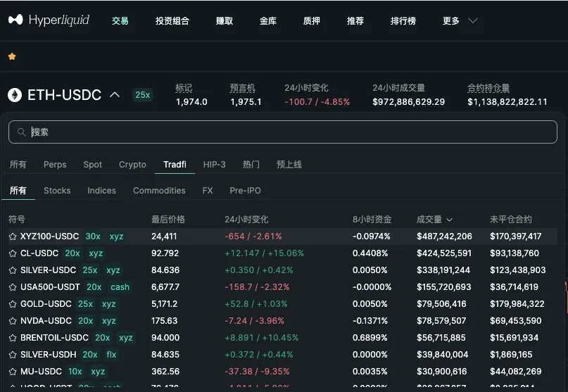Click the 预言机 oracle price label
The width and height of the screenshot is (568, 392).
click(x=242, y=88)
